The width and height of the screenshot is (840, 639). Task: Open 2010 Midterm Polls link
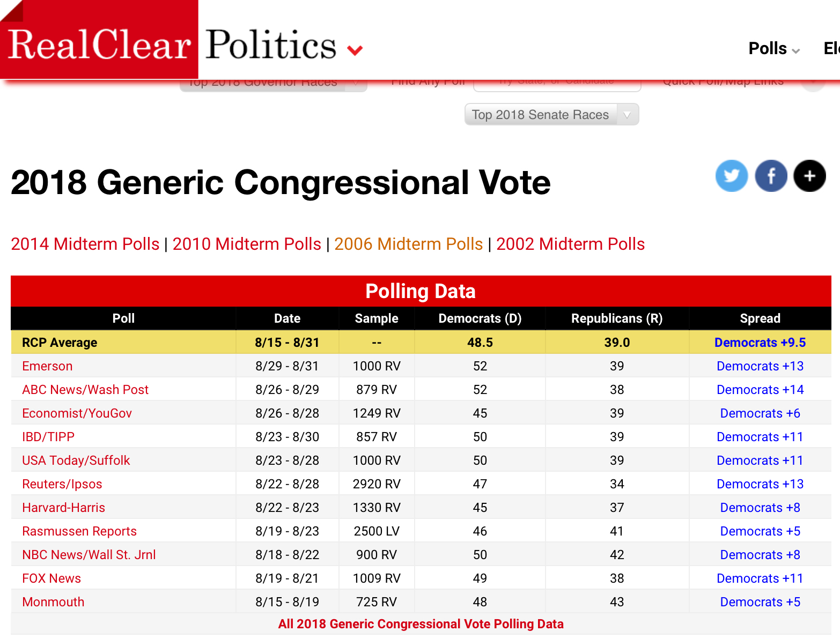point(247,244)
